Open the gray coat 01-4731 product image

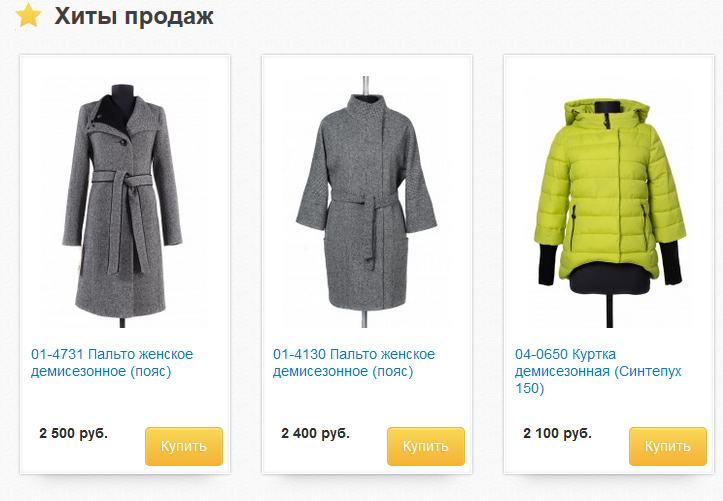pyautogui.click(x=123, y=202)
